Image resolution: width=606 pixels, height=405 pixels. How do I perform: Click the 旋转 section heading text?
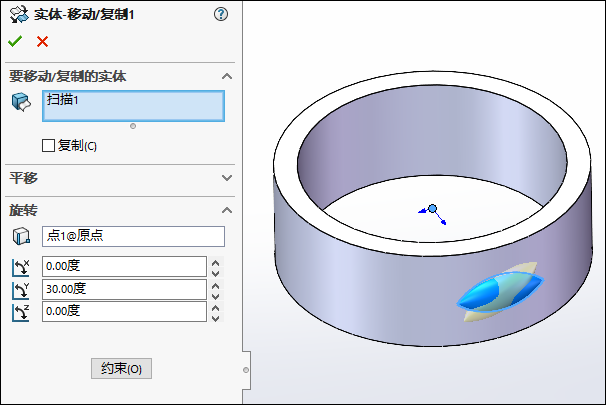coord(24,210)
